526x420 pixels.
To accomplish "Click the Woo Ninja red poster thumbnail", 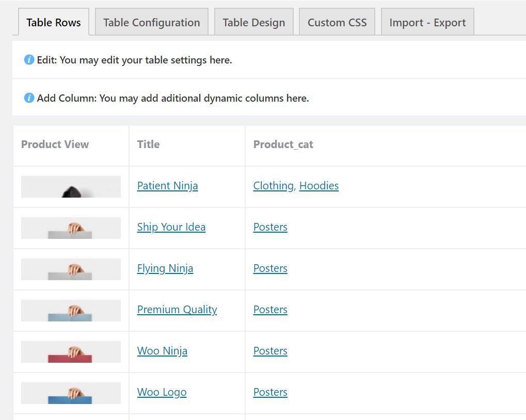I will pyautogui.click(x=71, y=352).
